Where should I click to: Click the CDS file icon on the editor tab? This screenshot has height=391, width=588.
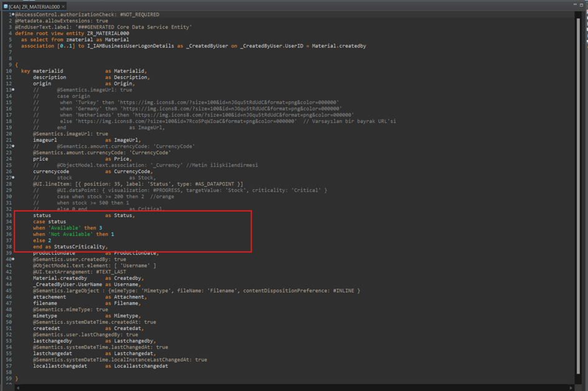click(6, 6)
